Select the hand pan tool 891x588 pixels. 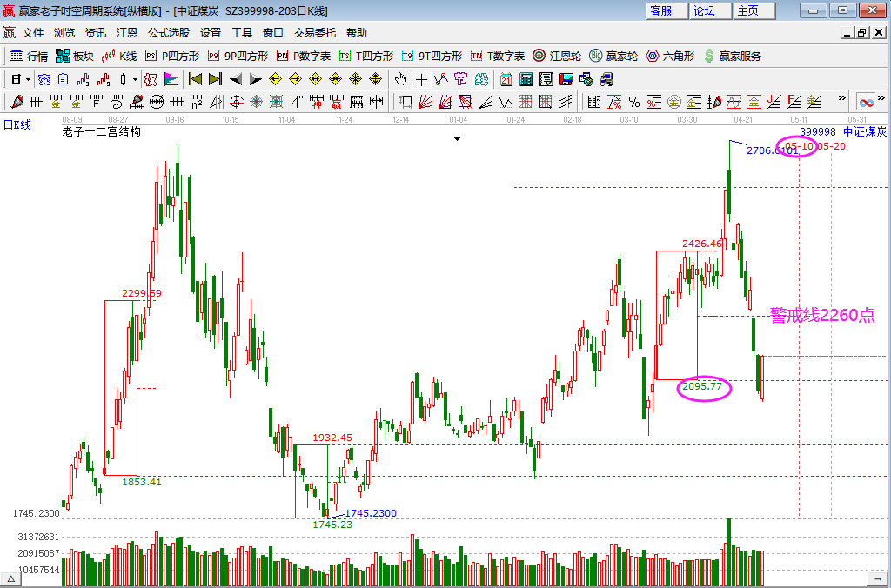tap(400, 79)
